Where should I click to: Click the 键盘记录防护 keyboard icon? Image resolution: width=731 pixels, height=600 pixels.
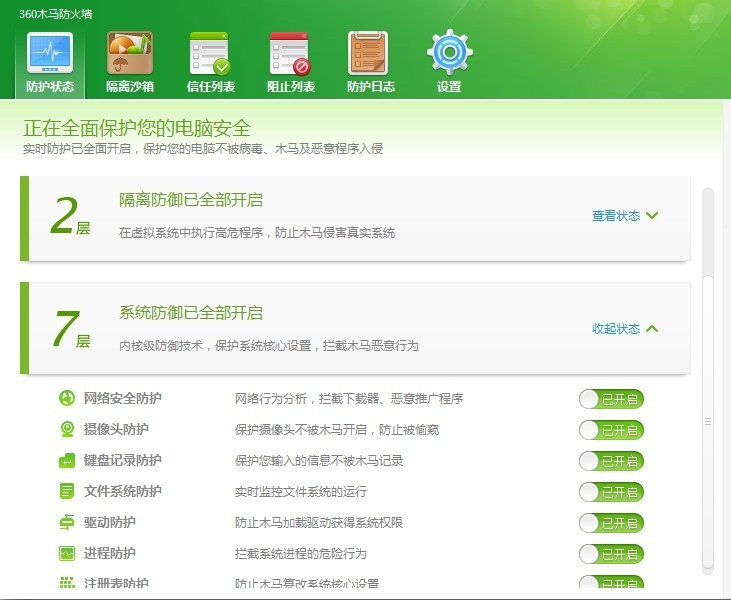coord(67,461)
